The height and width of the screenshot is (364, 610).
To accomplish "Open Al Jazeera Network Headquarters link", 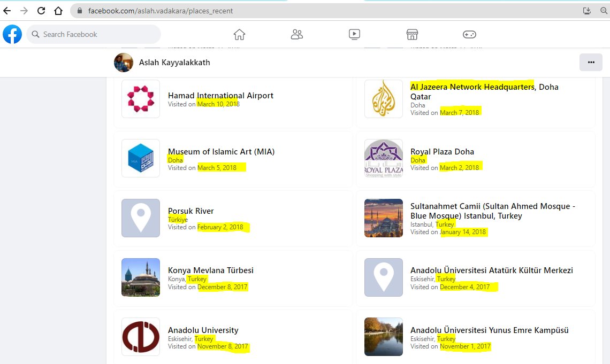I will tap(484, 92).
